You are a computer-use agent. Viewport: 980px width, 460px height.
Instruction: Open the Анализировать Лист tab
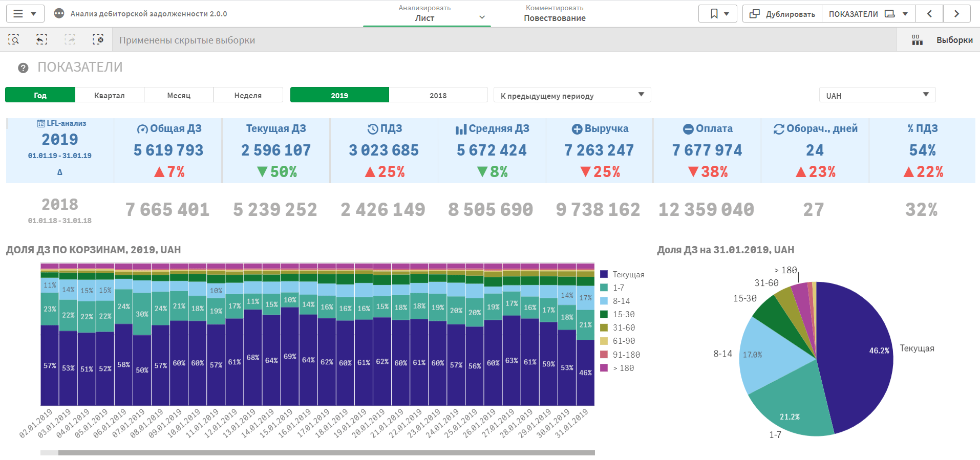pos(425,14)
